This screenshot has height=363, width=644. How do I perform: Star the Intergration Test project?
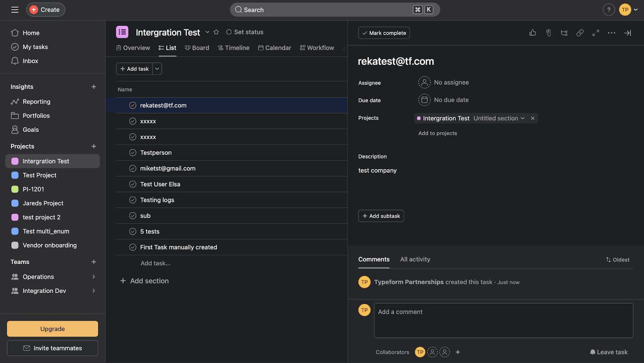[x=216, y=32]
